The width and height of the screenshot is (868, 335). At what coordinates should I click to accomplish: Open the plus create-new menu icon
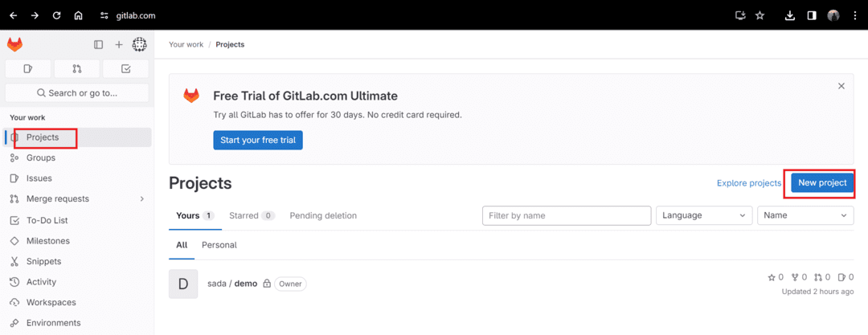pyautogui.click(x=118, y=45)
